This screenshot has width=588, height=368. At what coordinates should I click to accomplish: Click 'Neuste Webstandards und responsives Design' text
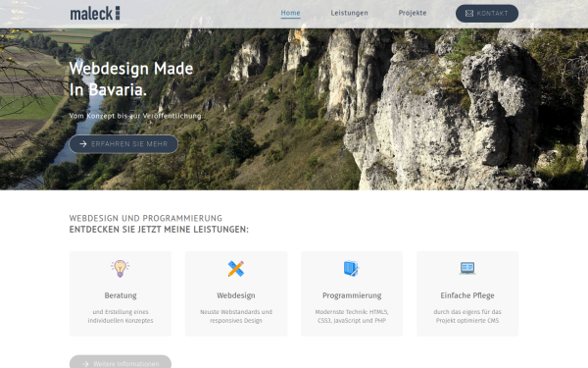[236, 316]
